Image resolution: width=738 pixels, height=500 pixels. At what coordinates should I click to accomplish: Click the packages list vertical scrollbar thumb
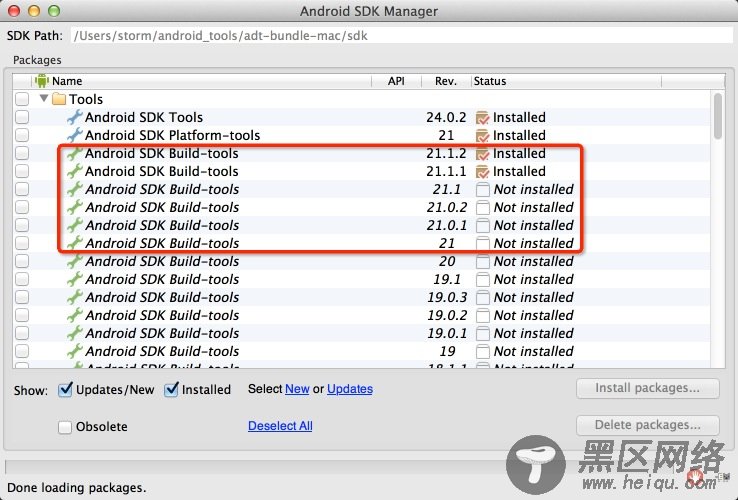click(x=718, y=116)
